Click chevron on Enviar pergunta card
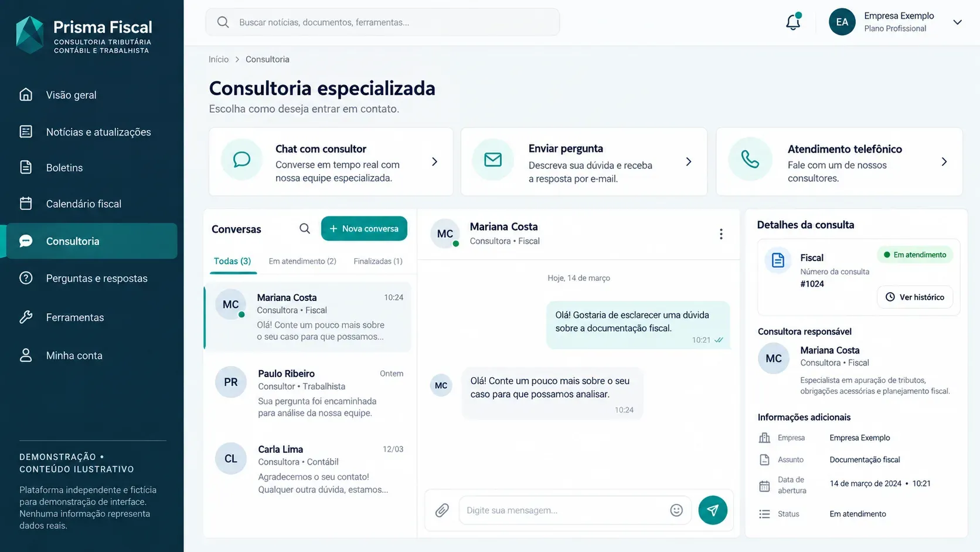The image size is (980, 552). pyautogui.click(x=689, y=161)
